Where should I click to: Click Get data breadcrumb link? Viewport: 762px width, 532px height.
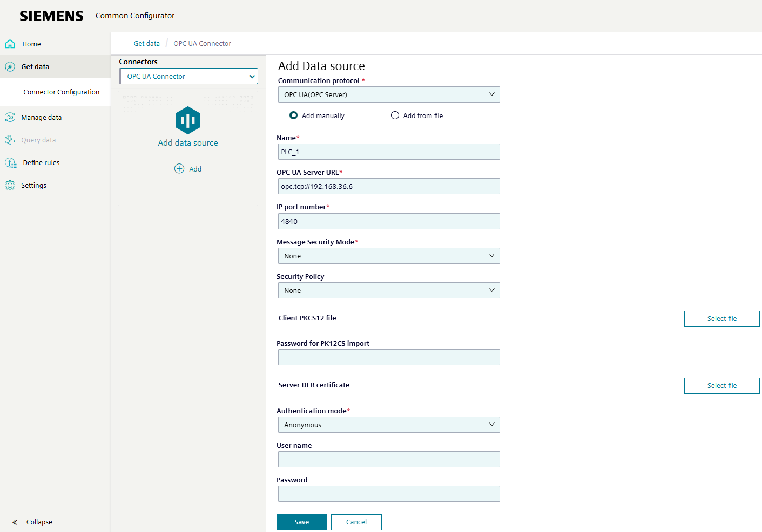[x=147, y=44]
